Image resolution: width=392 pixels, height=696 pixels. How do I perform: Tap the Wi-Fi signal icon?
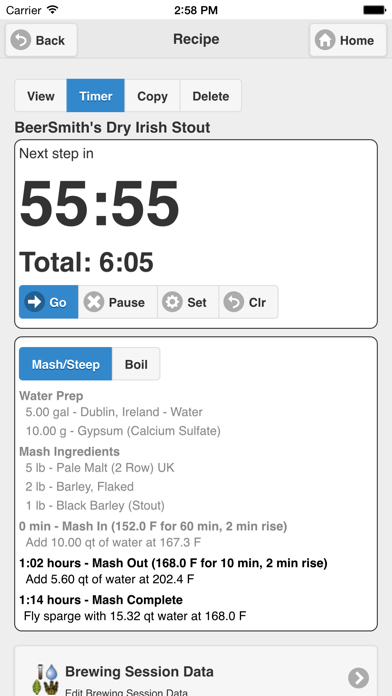[x=53, y=10]
